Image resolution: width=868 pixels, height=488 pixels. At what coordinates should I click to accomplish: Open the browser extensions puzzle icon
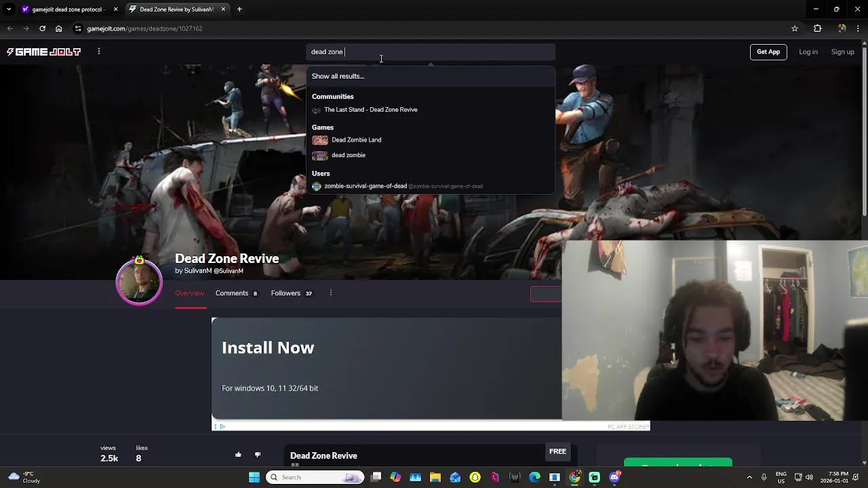(817, 28)
